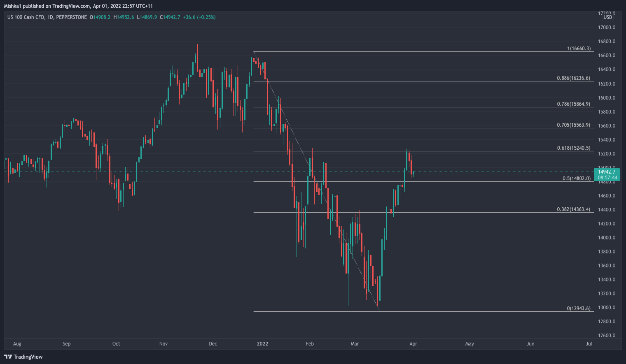
Task: Click the USD currency label on price axis
Action: [608, 17]
